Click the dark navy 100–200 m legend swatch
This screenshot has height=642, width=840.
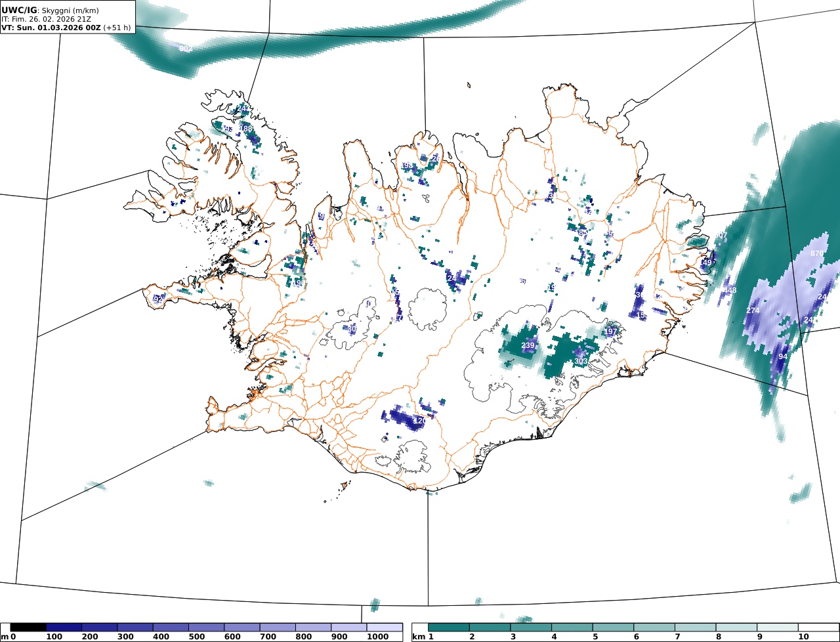[x=64, y=628]
